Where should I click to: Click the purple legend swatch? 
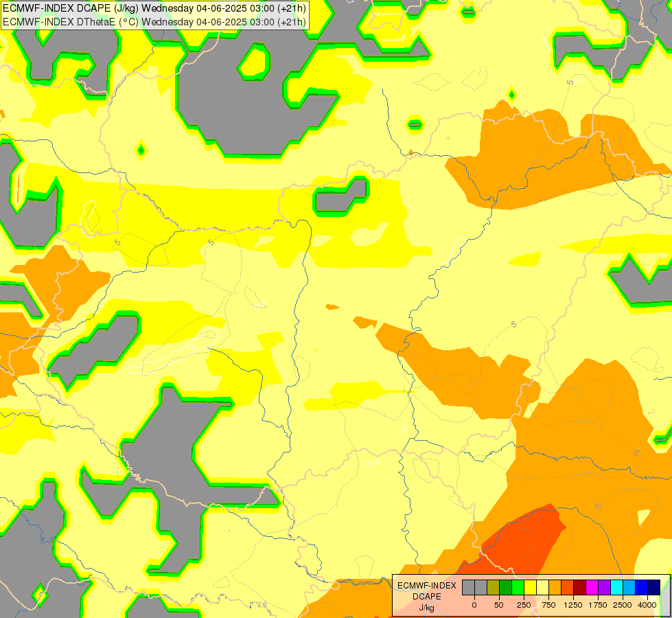click(604, 587)
